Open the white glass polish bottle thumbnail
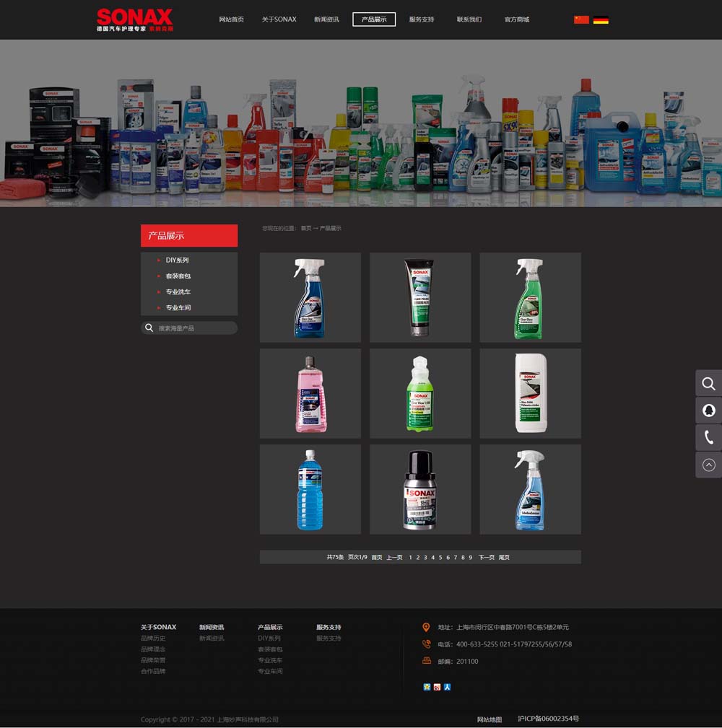Viewport: 722px width, 728px height. pos(530,393)
